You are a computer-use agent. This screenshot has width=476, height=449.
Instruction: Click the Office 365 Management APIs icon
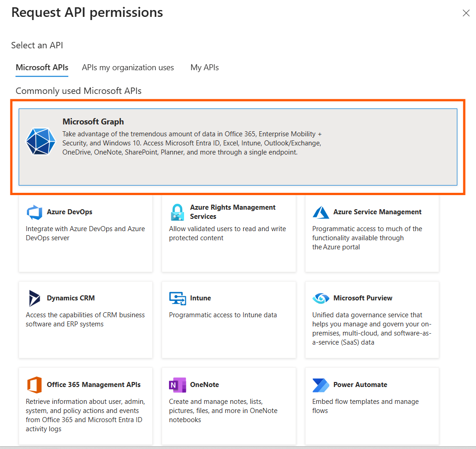pyautogui.click(x=34, y=385)
